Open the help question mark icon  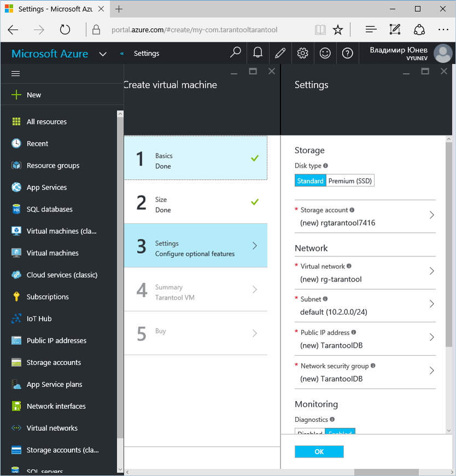tap(347, 53)
